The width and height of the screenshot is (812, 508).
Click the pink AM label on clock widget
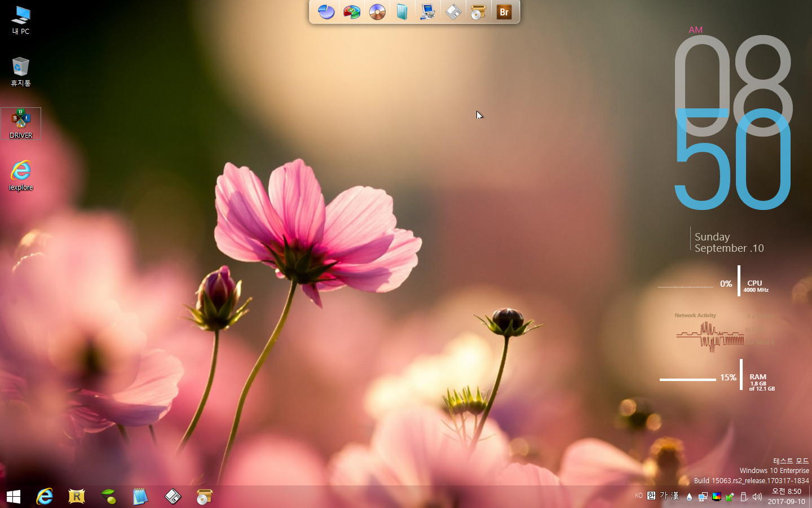(x=696, y=29)
